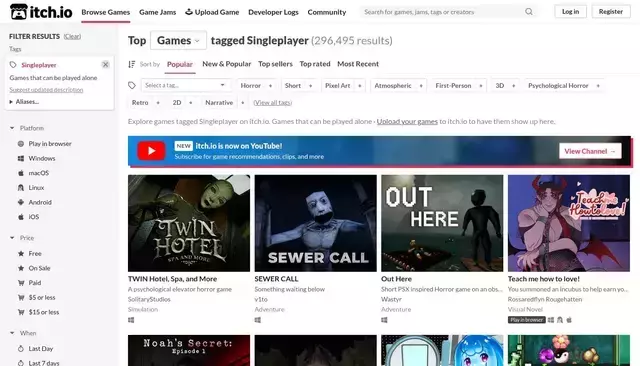Click the cart icon next to $15 or less

click(21, 312)
